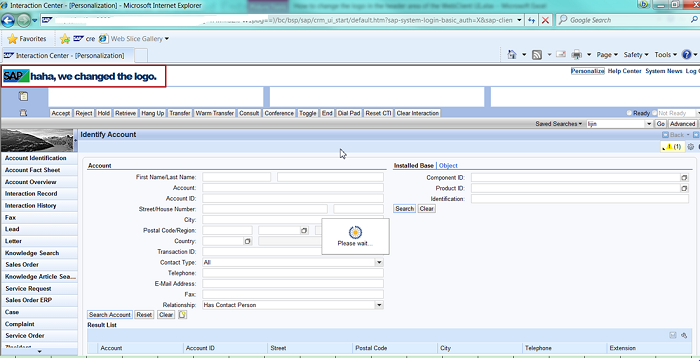
Task: Click the blank new tab button
Action: pos(141,56)
